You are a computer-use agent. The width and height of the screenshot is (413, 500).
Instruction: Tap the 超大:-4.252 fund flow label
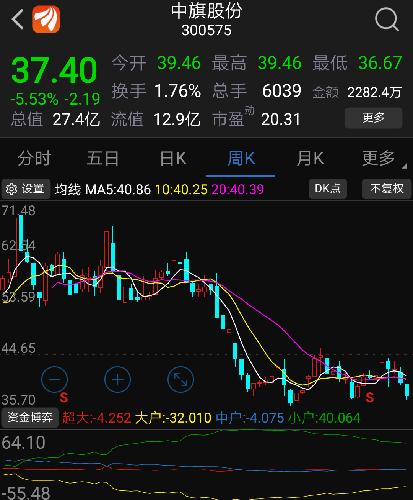[97, 418]
